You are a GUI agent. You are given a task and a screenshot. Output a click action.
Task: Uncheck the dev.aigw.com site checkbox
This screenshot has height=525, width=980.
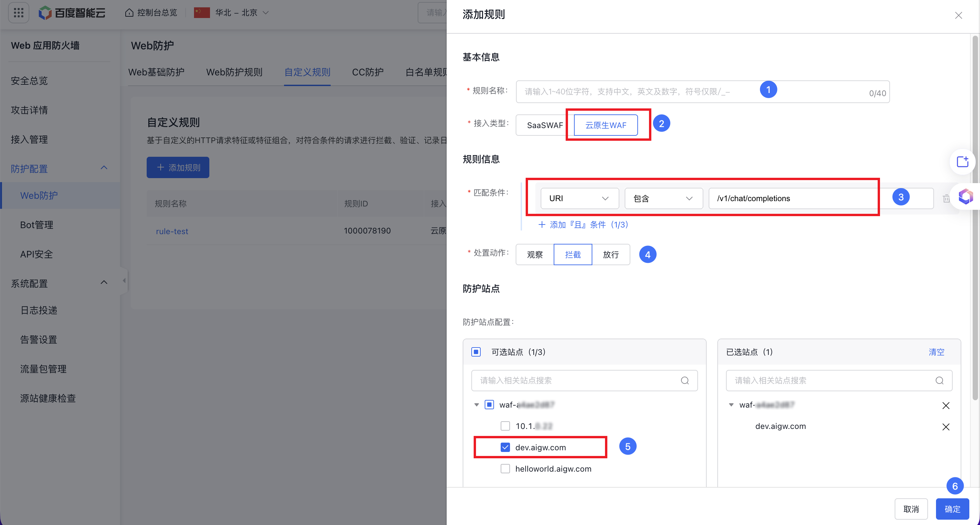(x=505, y=447)
